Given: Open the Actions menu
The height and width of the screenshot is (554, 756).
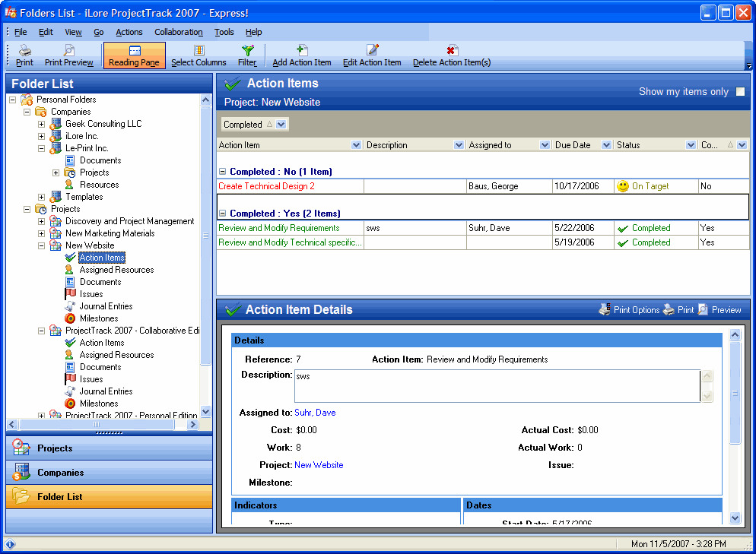Looking at the screenshot, I should (x=129, y=32).
